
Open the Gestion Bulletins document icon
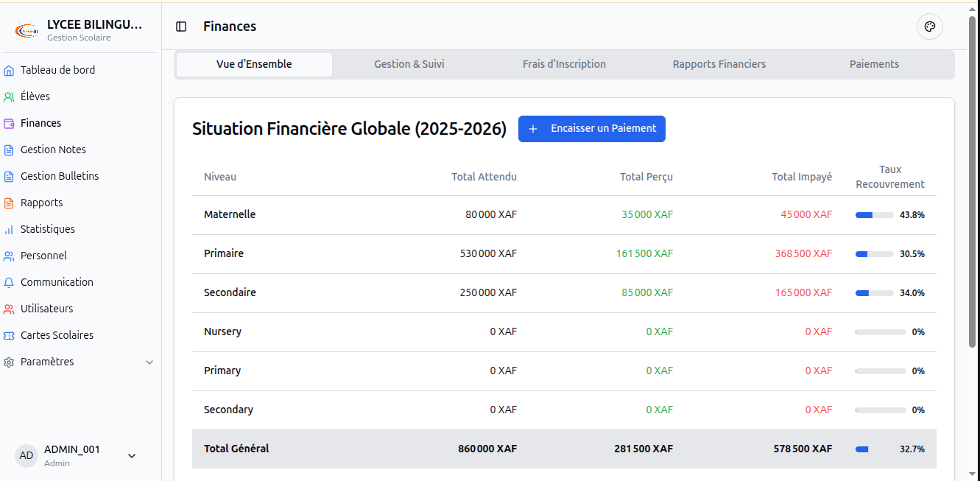tap(9, 176)
